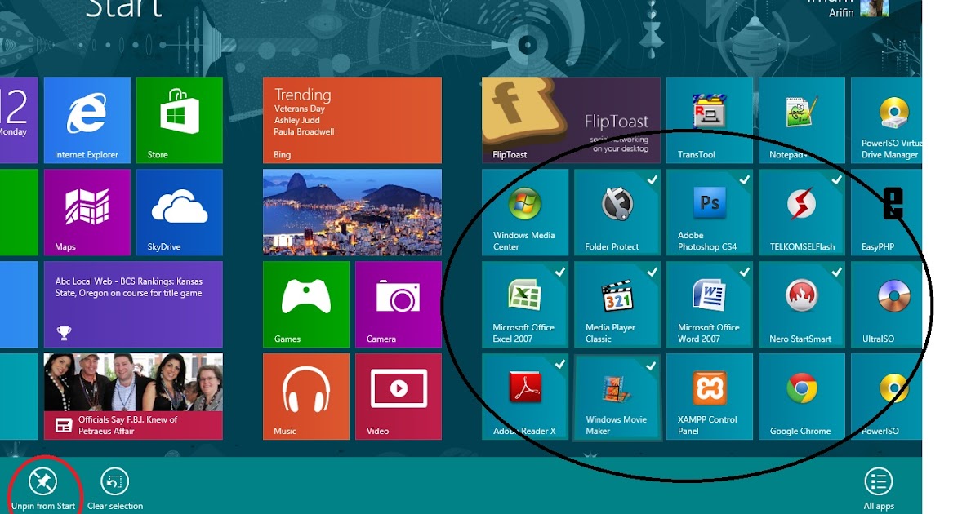Open PowerISO Virtual Drive Manager tile
980x514 pixels.
click(886, 120)
